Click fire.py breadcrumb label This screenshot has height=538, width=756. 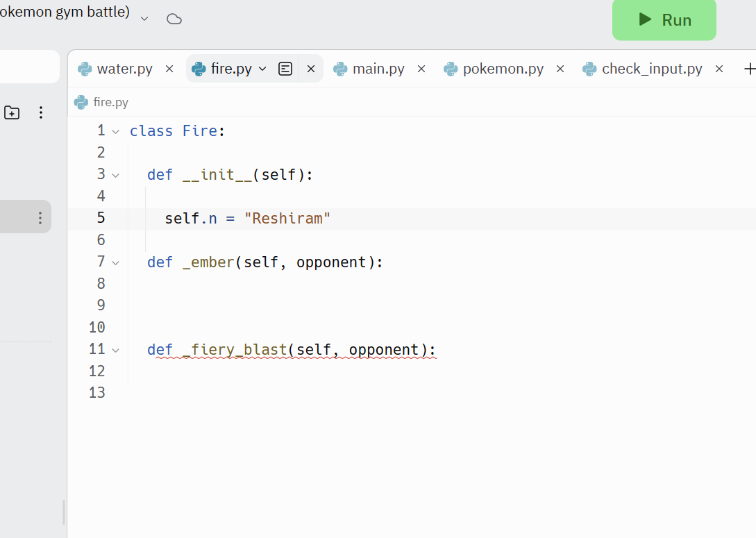[x=111, y=102]
